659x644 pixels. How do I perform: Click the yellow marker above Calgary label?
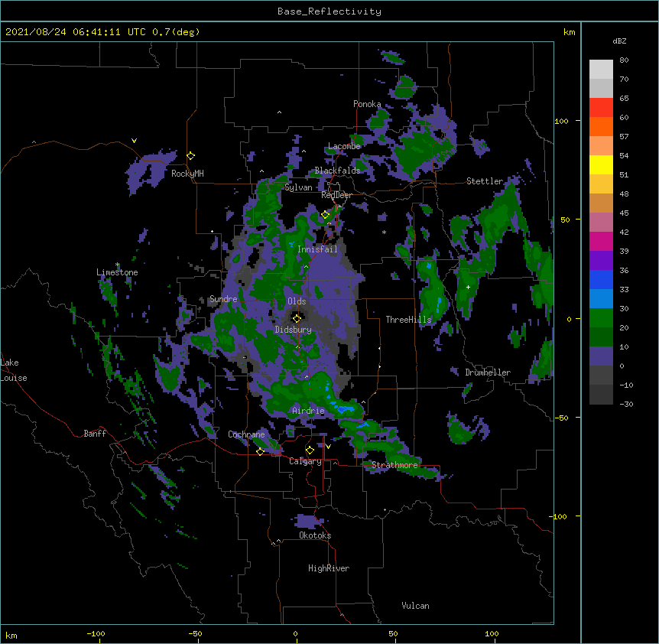click(x=310, y=450)
